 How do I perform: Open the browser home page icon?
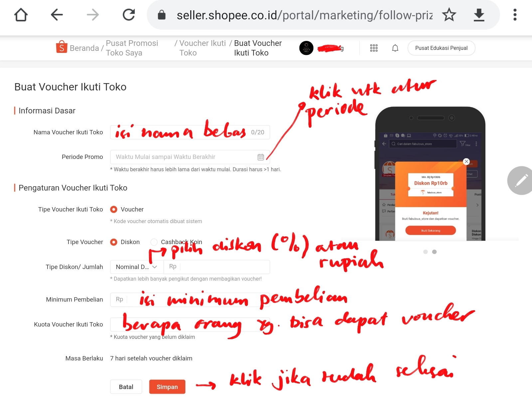[x=21, y=15]
